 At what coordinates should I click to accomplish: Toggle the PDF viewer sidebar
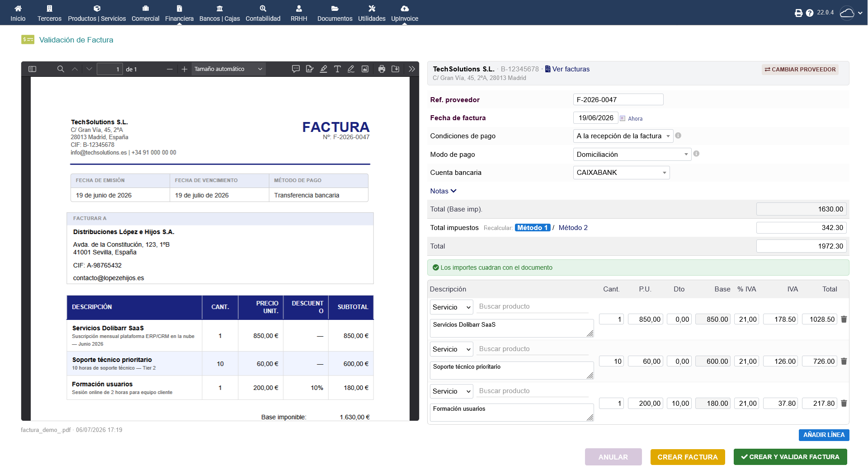32,69
